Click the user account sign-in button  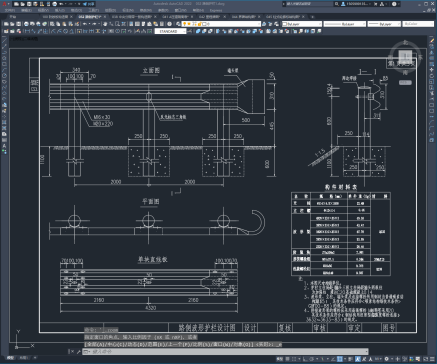click(x=358, y=4)
